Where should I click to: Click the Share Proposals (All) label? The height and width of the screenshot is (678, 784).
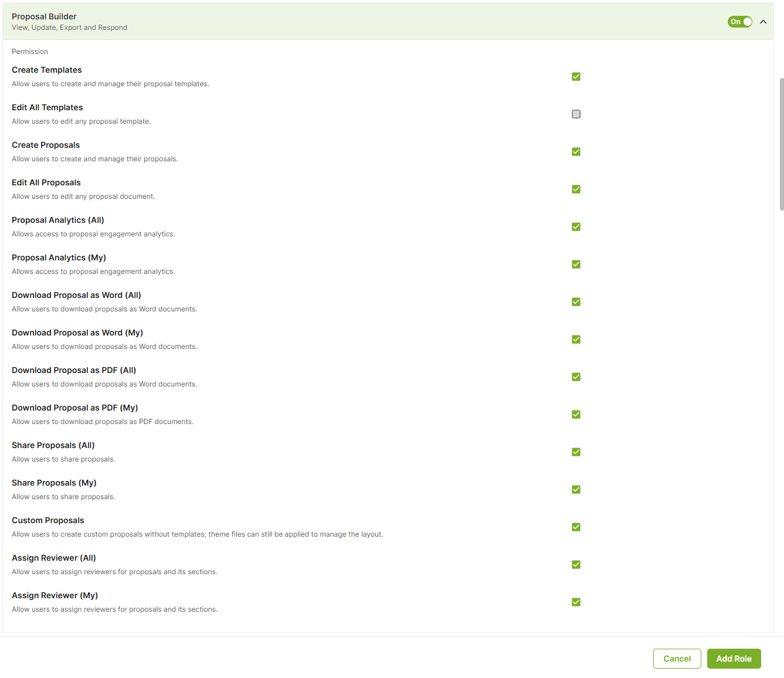click(x=53, y=445)
